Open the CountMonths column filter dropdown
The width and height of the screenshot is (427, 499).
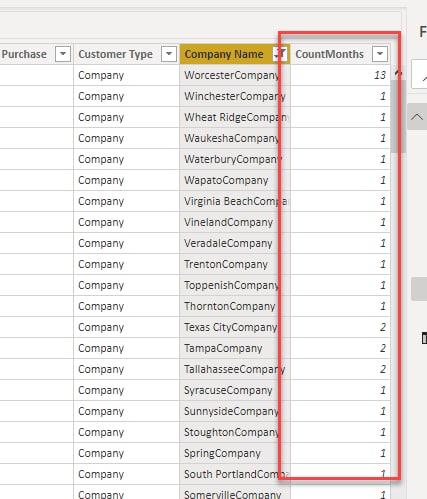pos(380,54)
